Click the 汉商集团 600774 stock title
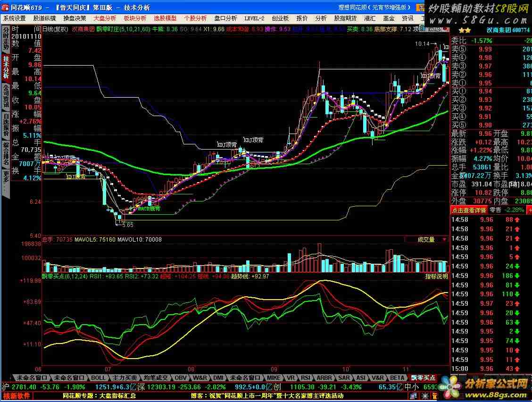Screen dimensions: 532x402 [x=507, y=30]
